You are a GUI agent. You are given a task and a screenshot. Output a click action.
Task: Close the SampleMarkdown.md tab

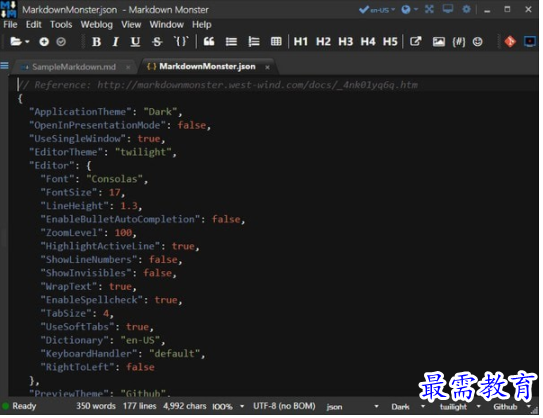pos(128,67)
